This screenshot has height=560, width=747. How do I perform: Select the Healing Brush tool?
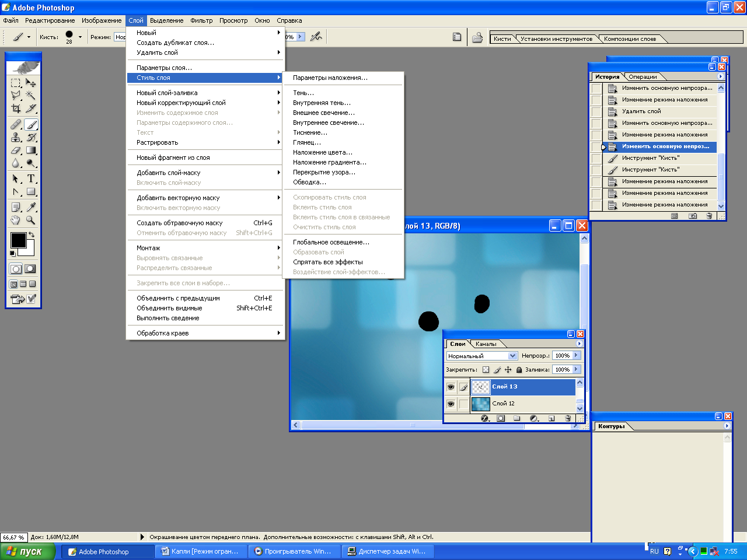click(16, 124)
